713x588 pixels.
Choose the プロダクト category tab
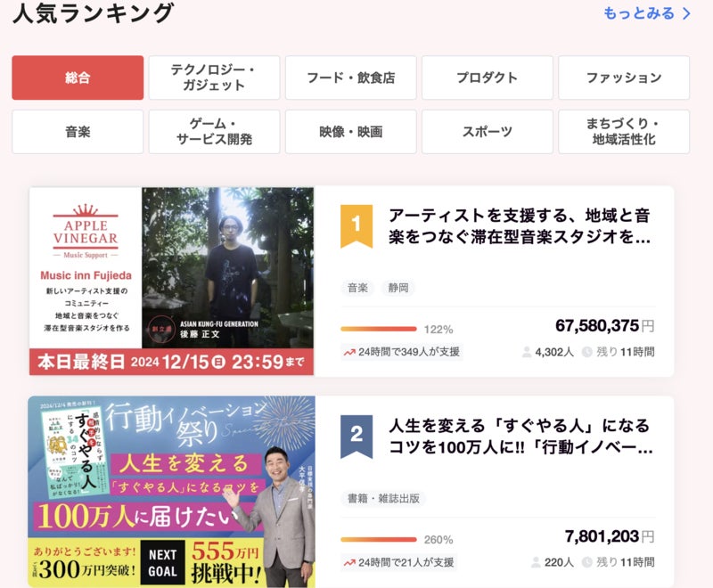click(488, 78)
